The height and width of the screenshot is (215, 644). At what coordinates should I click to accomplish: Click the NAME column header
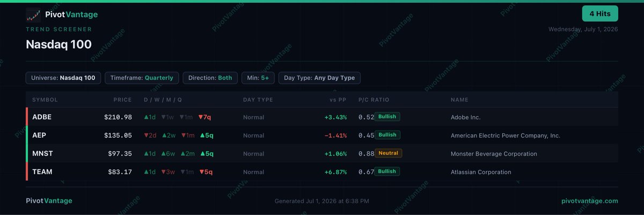coord(459,100)
